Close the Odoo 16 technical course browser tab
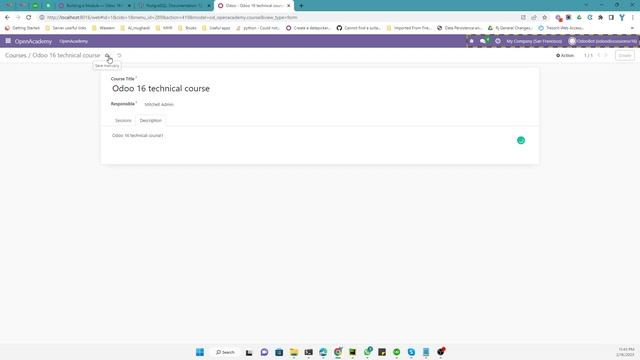640x360 pixels. tap(289, 6)
